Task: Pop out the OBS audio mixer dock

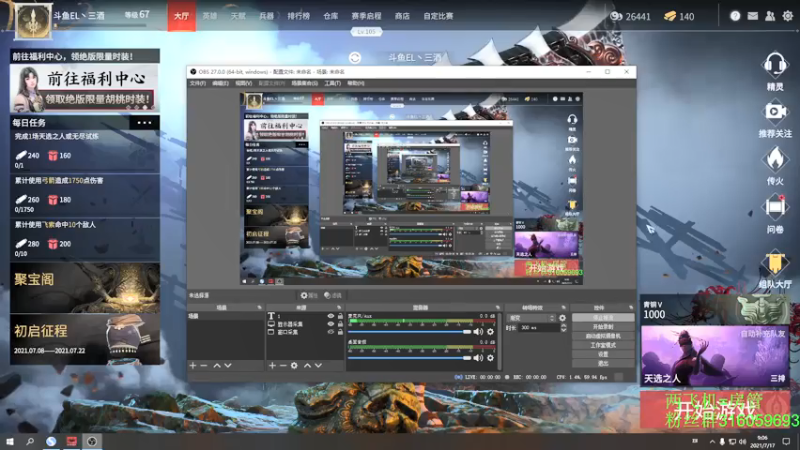Action: click(x=497, y=308)
